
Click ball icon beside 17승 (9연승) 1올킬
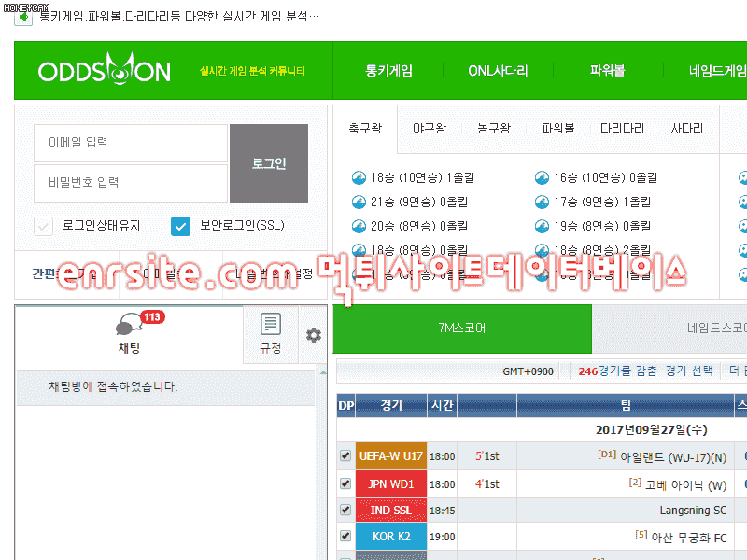pos(542,203)
